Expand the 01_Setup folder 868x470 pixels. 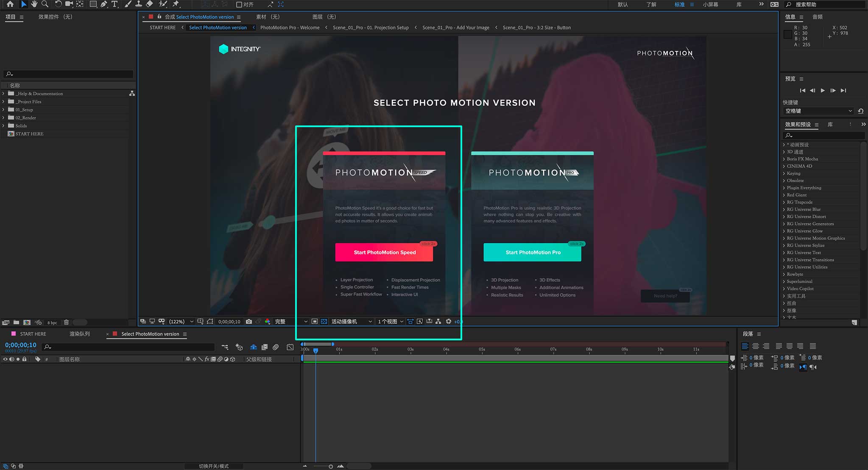pos(3,110)
